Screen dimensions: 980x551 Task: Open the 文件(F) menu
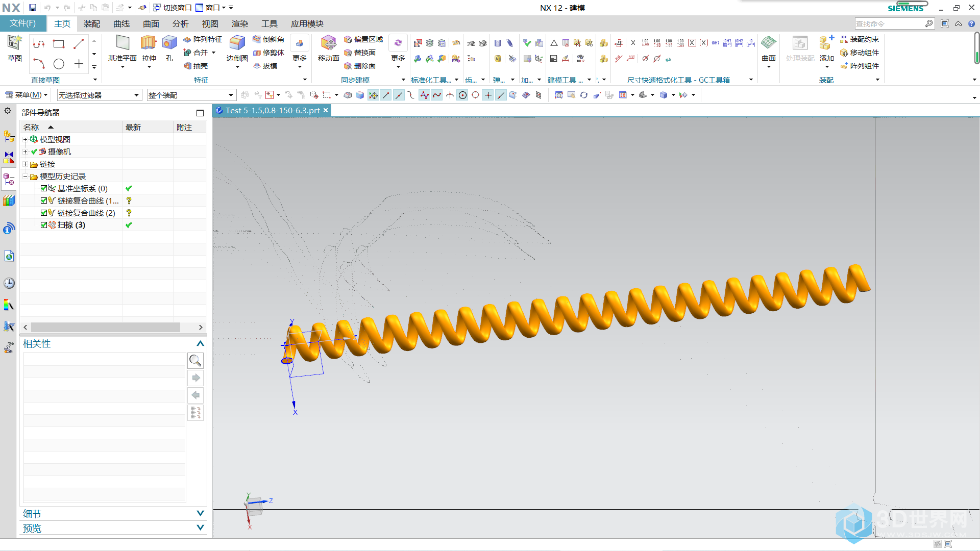(x=23, y=23)
